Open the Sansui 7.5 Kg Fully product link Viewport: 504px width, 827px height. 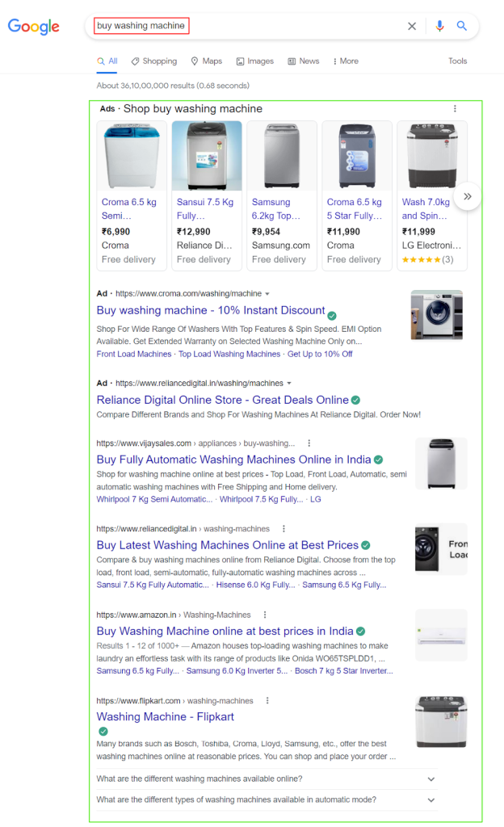(205, 209)
